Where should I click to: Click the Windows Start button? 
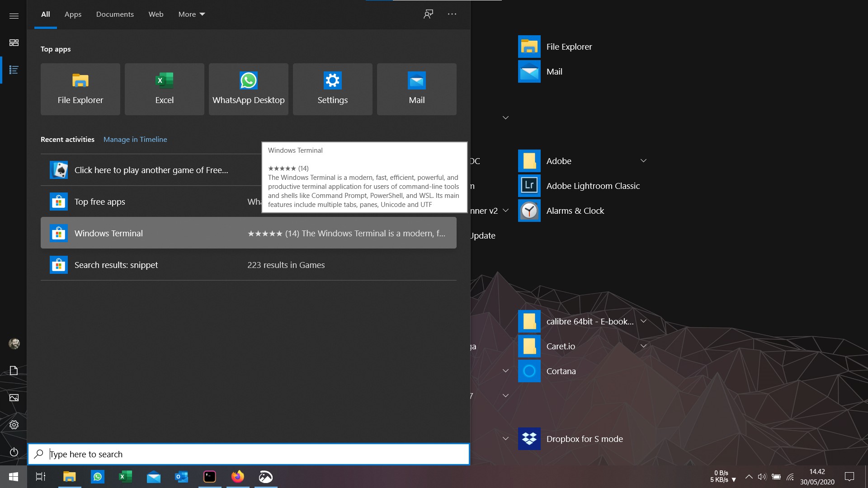click(x=14, y=477)
